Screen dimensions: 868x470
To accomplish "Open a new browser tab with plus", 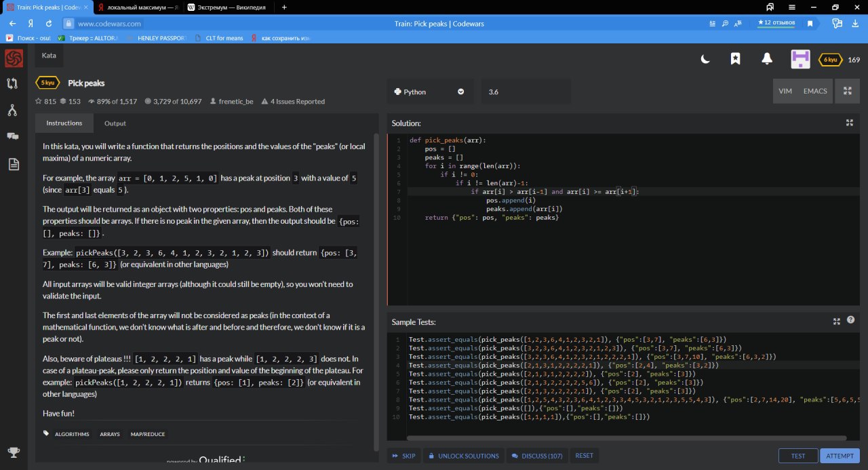I will pyautogui.click(x=284, y=7).
